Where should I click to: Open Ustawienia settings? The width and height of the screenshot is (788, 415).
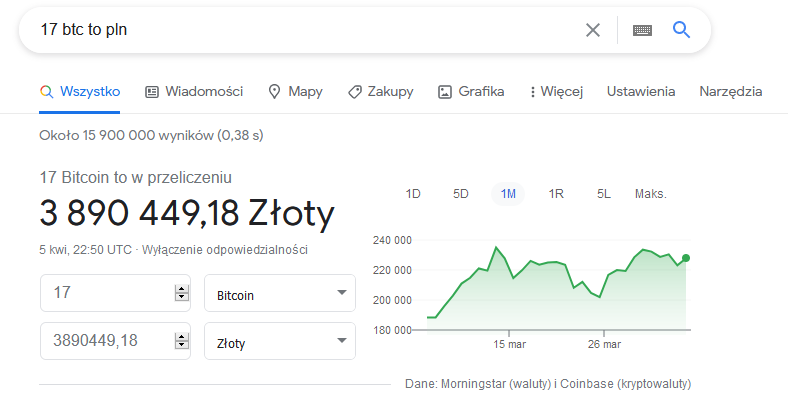[x=641, y=91]
